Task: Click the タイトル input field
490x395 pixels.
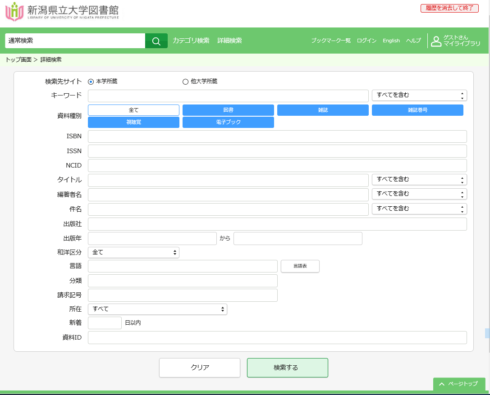Action: [x=228, y=180]
